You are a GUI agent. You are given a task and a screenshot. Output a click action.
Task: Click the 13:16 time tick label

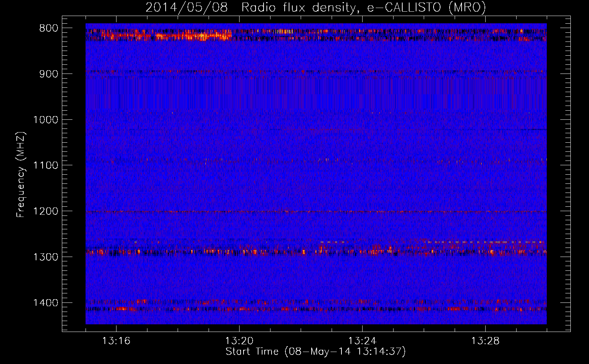tap(116, 341)
